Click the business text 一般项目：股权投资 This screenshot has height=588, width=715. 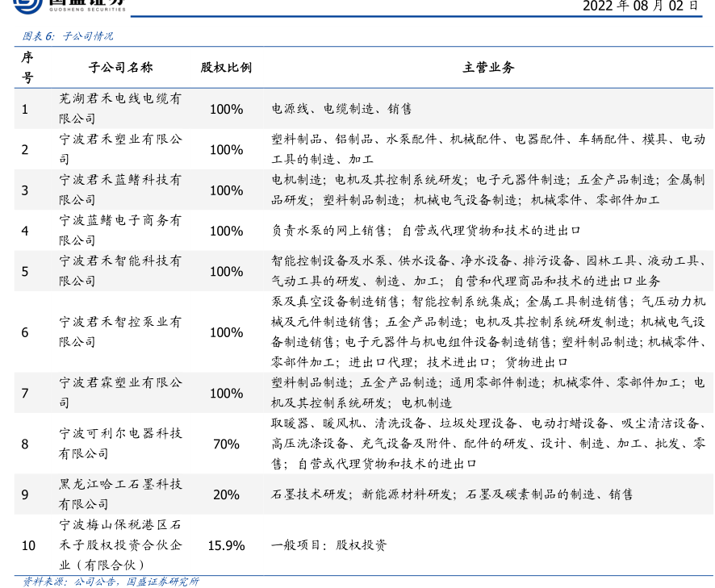[329, 545]
